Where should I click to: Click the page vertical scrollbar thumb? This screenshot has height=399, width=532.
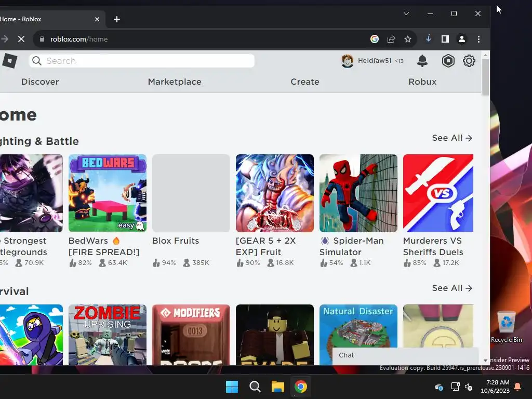click(485, 77)
